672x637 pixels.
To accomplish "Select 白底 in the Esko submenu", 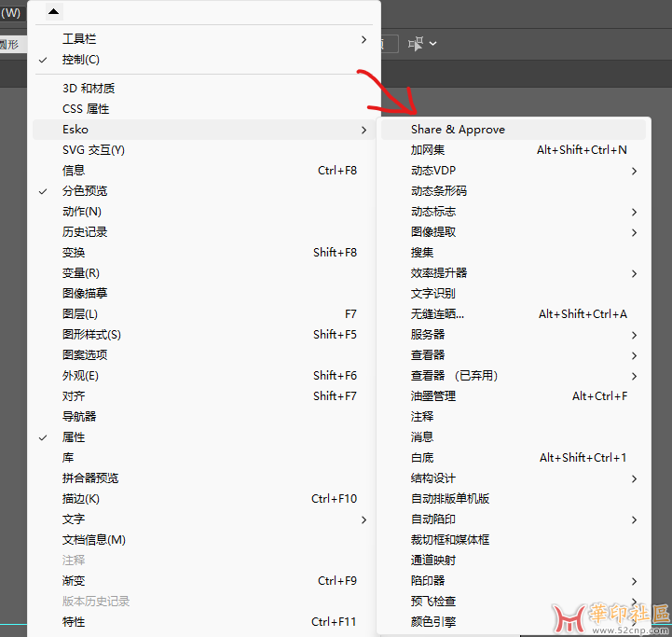I will point(514,458).
